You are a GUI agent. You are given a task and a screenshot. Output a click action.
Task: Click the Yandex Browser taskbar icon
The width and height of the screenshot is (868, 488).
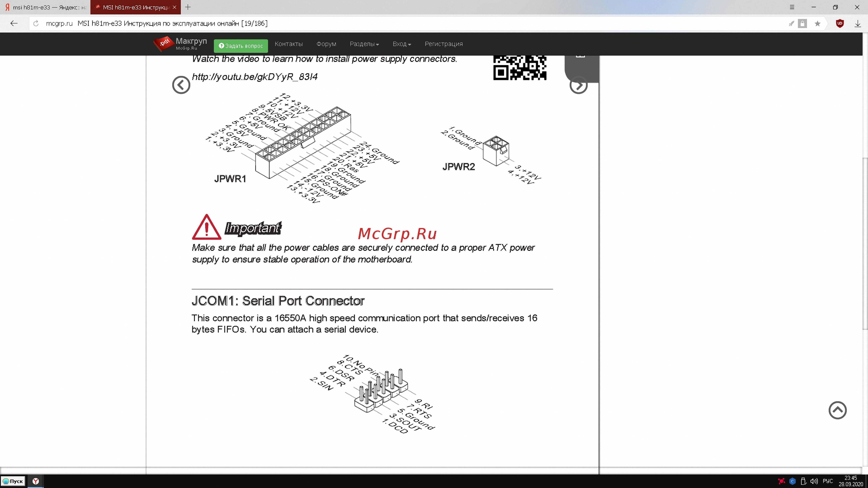[35, 481]
